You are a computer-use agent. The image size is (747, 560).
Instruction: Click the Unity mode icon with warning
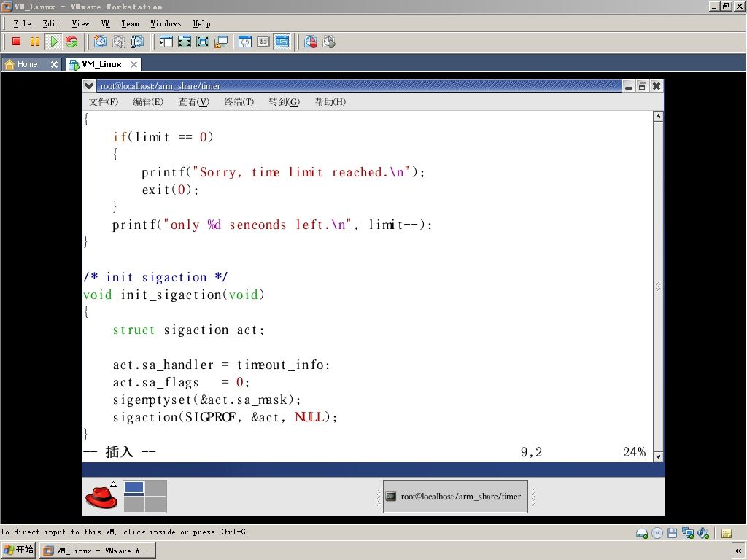click(221, 42)
